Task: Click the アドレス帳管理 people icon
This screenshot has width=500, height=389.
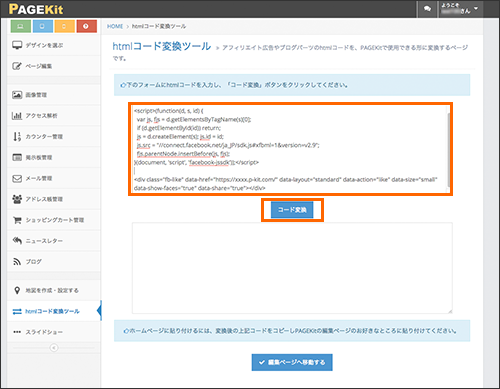Action: coord(17,199)
